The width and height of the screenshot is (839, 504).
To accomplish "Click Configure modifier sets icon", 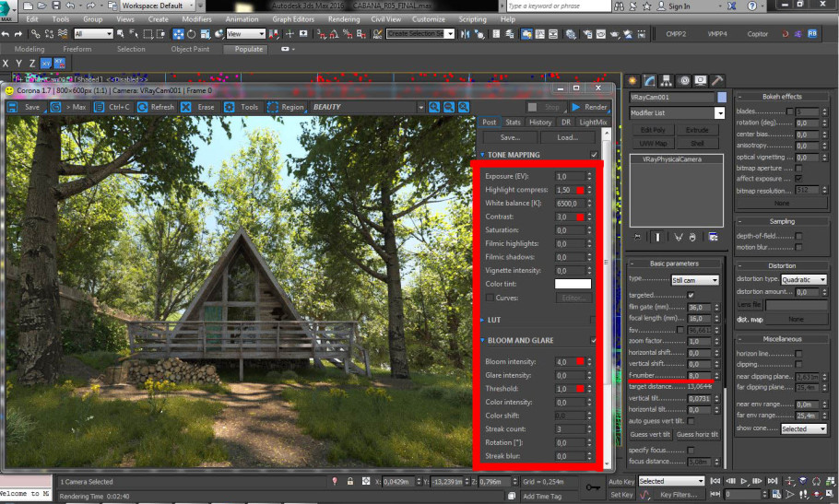I will 714,237.
